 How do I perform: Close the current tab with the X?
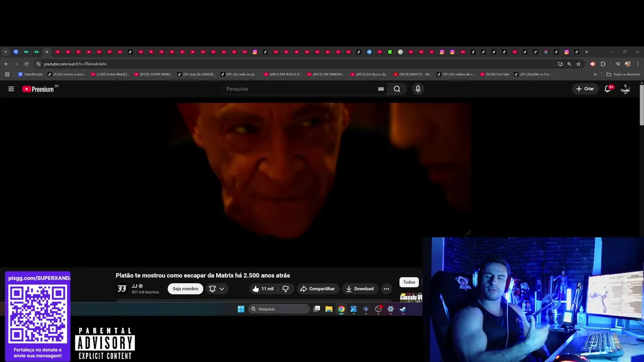47,52
